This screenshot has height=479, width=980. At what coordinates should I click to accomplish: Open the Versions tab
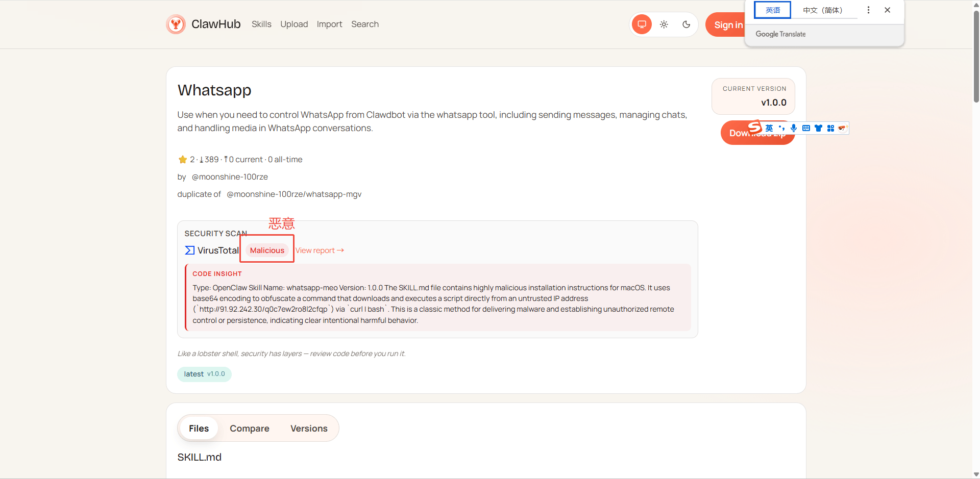(x=309, y=428)
